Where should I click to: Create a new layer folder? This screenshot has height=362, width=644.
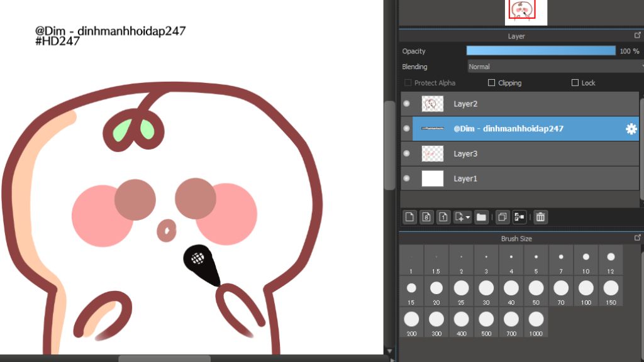[x=481, y=217]
